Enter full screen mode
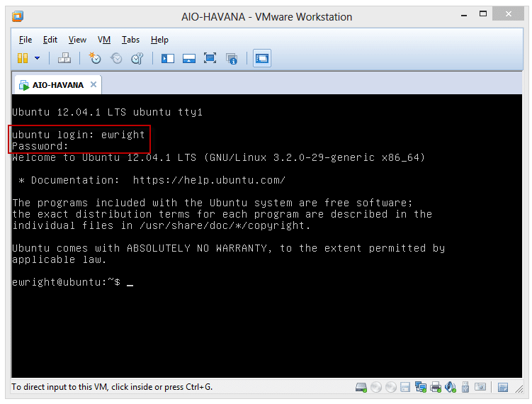The width and height of the screenshot is (532, 404). (210, 58)
